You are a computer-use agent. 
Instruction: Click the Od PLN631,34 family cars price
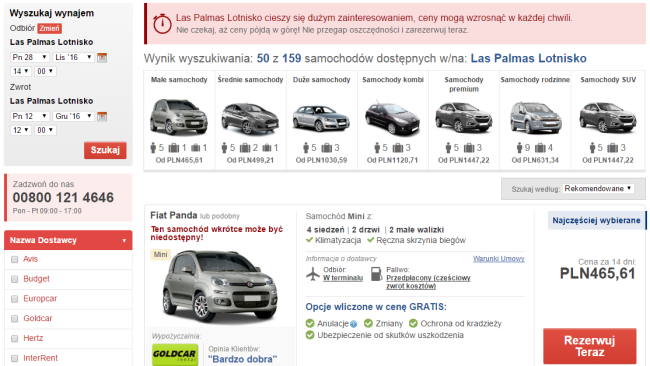tap(535, 160)
